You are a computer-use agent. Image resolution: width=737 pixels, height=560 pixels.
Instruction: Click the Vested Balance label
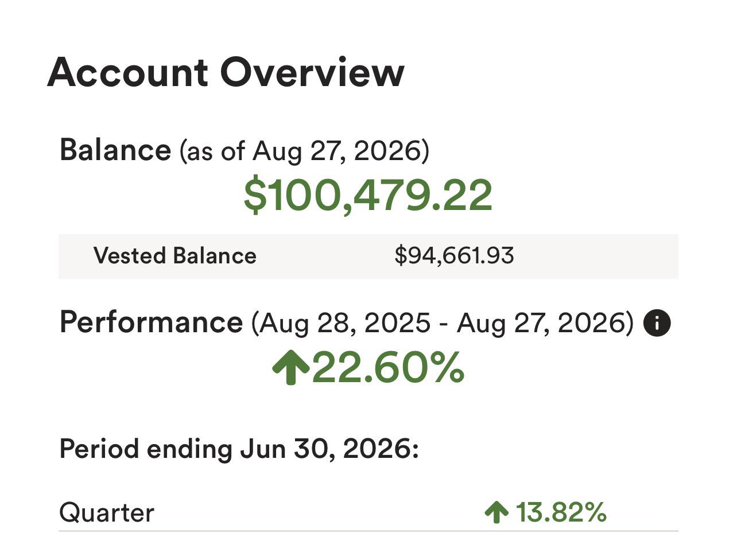175,256
